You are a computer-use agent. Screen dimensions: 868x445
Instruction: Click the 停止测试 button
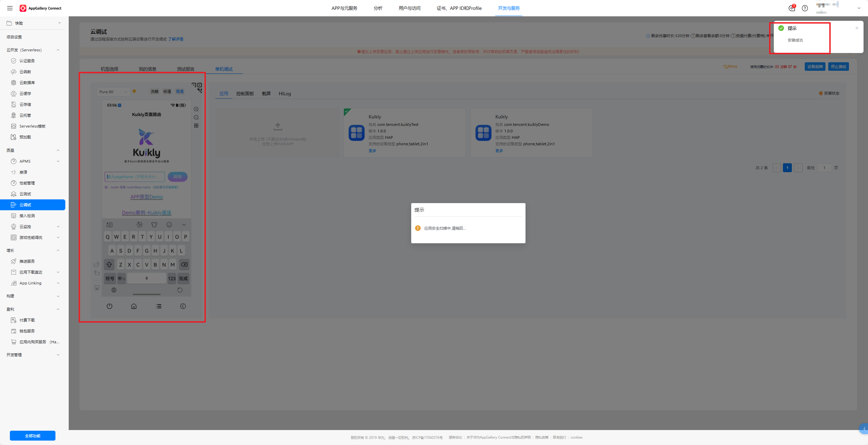click(838, 67)
